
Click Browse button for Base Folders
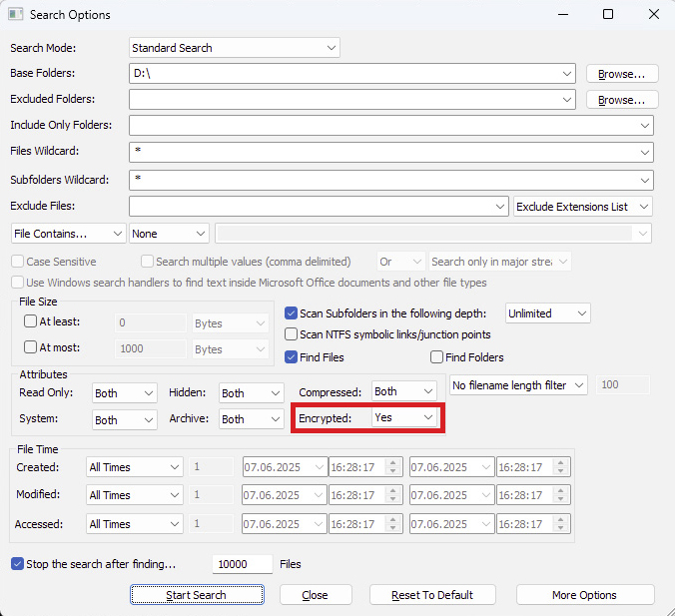pos(622,74)
